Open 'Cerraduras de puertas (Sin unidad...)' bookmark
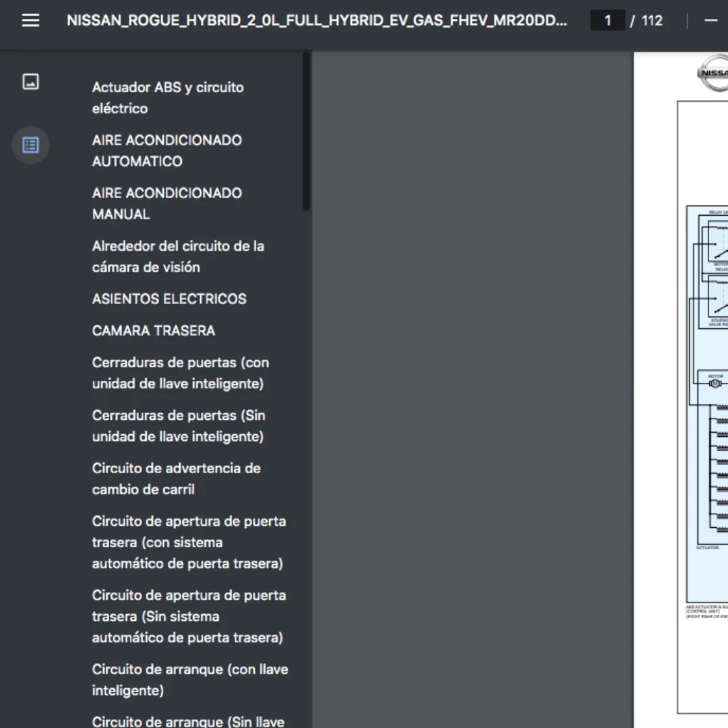 click(x=178, y=426)
